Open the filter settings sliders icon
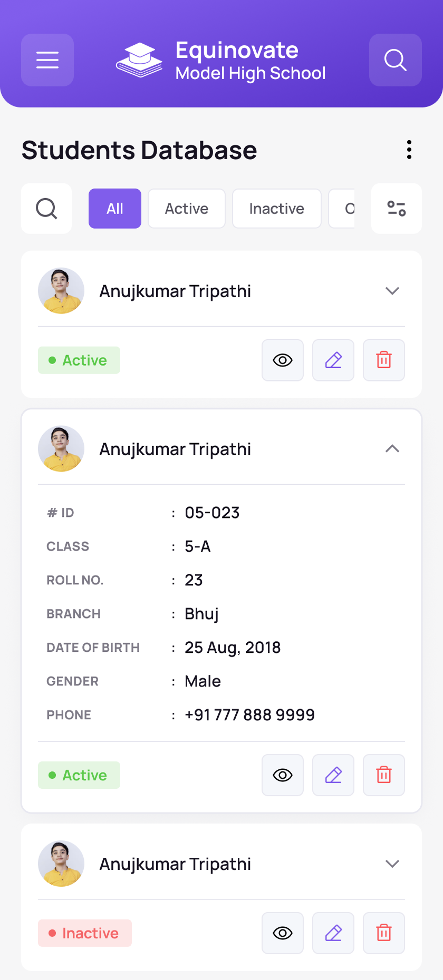The height and width of the screenshot is (980, 443). [397, 209]
